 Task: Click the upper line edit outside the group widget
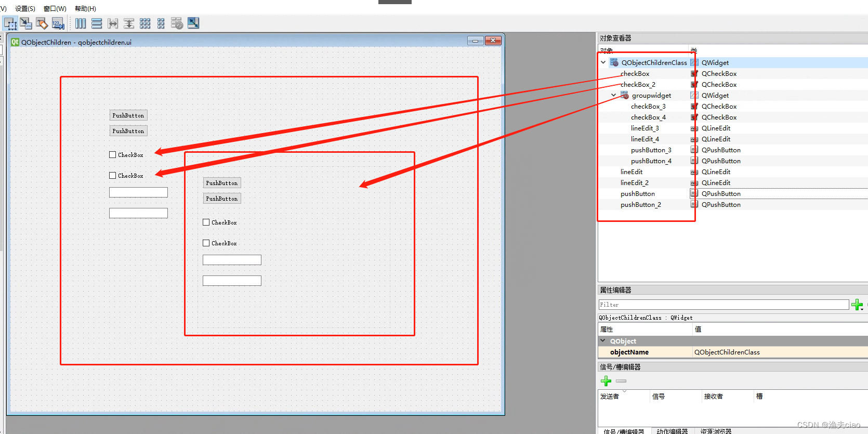click(138, 192)
